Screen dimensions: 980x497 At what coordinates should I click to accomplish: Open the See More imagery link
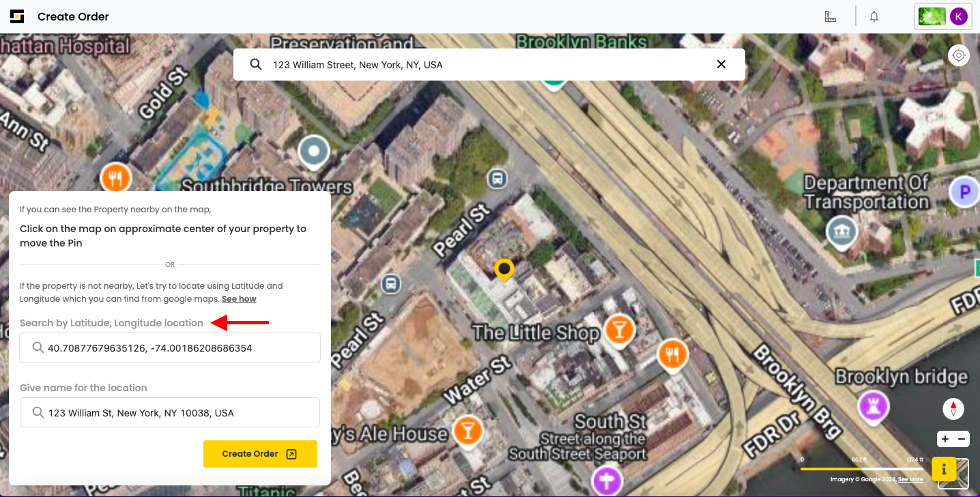click(910, 479)
